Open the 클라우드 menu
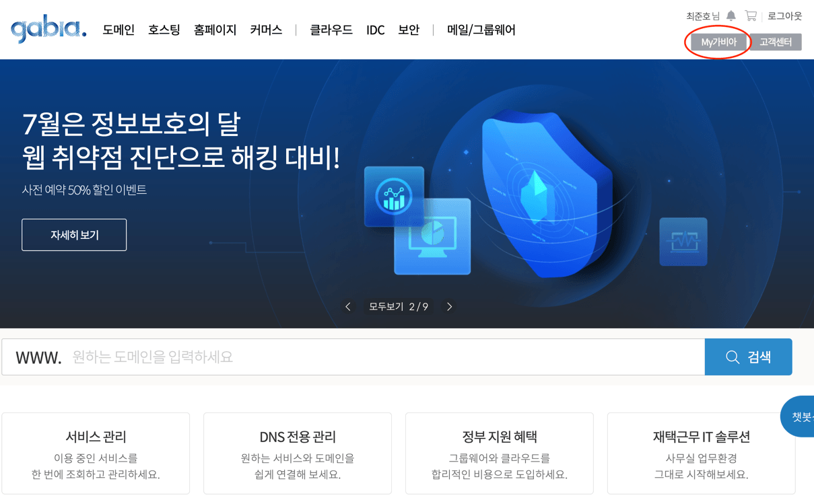This screenshot has width=814, height=504. [x=331, y=30]
